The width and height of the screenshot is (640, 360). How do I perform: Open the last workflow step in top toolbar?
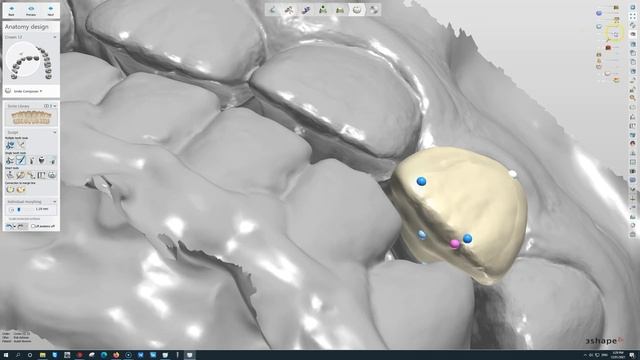[373, 10]
